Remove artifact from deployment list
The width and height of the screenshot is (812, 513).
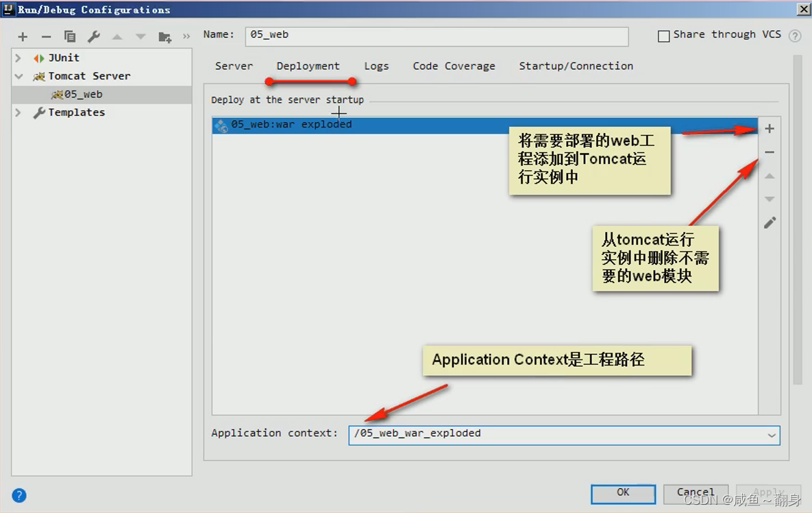pos(770,152)
